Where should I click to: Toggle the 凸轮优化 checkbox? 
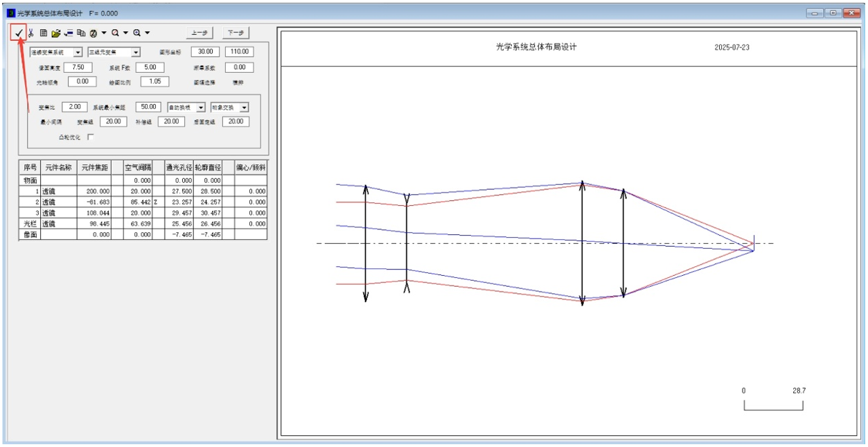pos(91,137)
